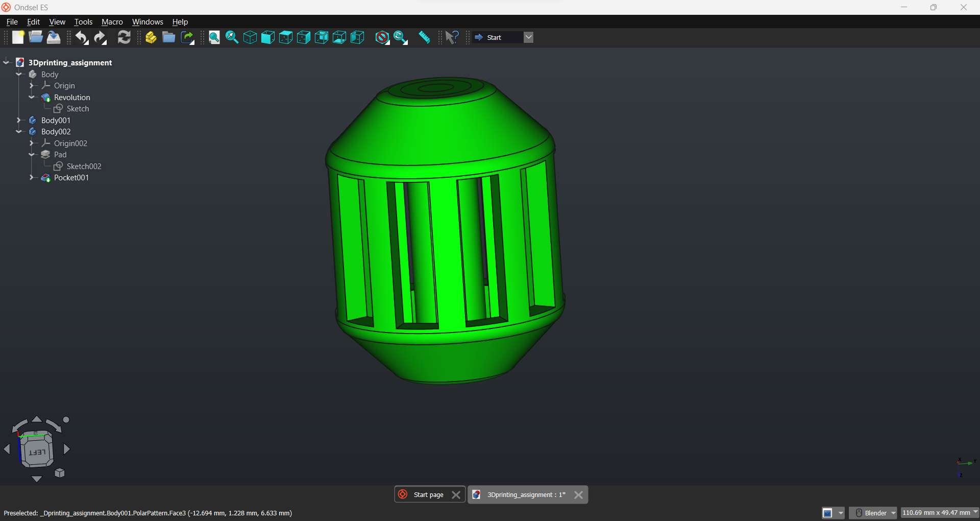
Task: Open the draw style selector
Action: click(x=382, y=38)
